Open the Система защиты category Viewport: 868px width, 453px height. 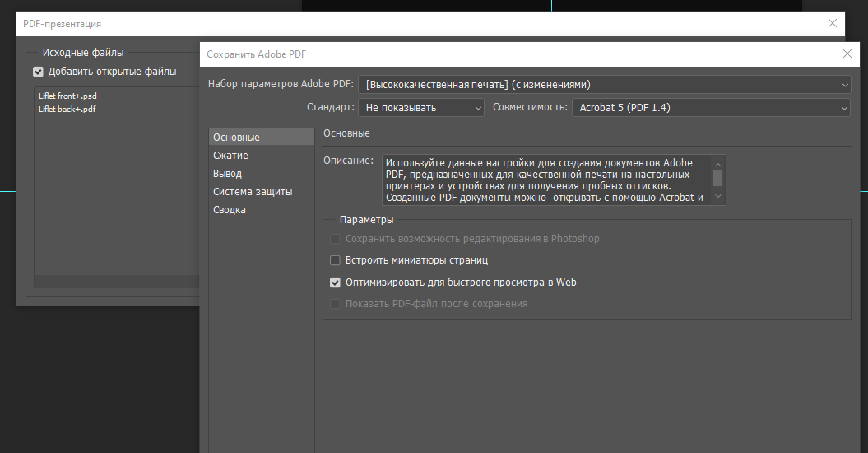(x=262, y=192)
